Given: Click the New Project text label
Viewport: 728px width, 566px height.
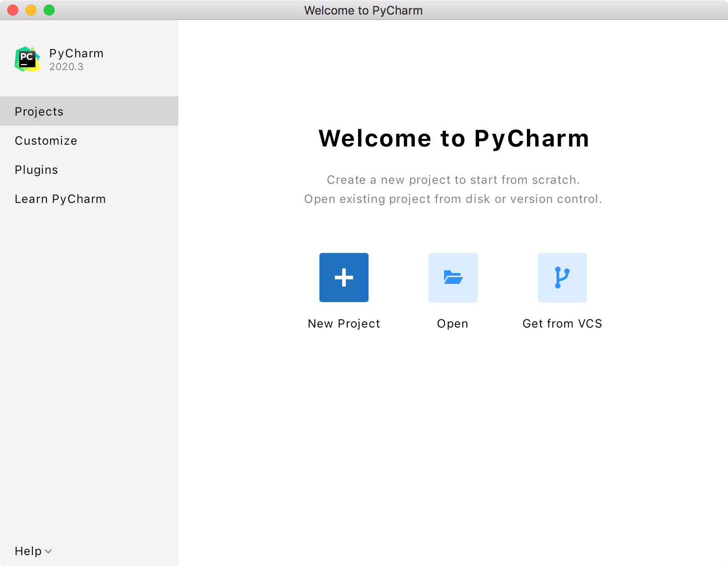Looking at the screenshot, I should coord(344,323).
